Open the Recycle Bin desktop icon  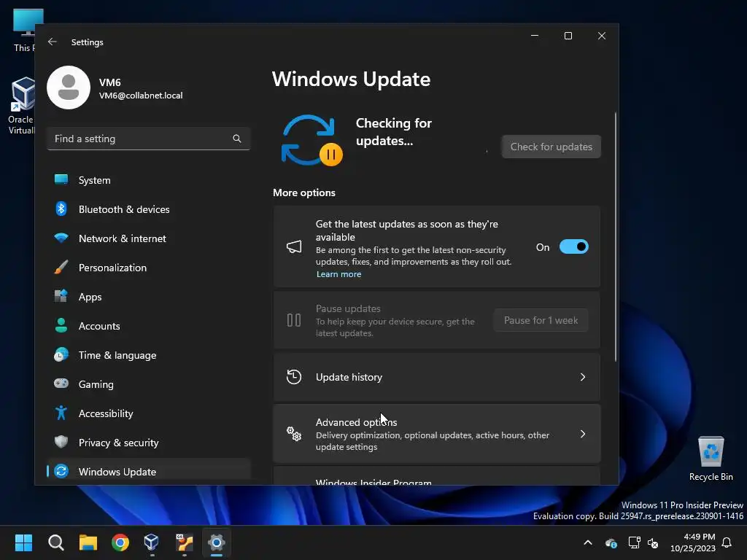point(711,458)
